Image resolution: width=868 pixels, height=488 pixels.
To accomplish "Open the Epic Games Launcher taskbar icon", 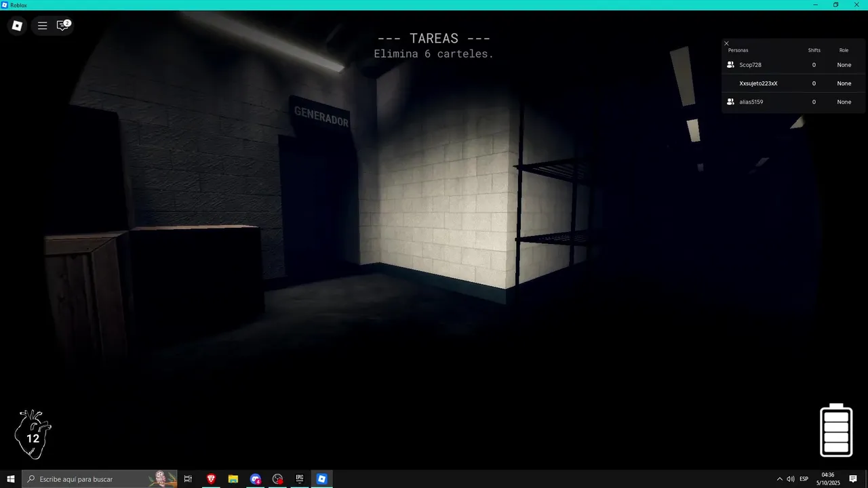I will click(300, 479).
